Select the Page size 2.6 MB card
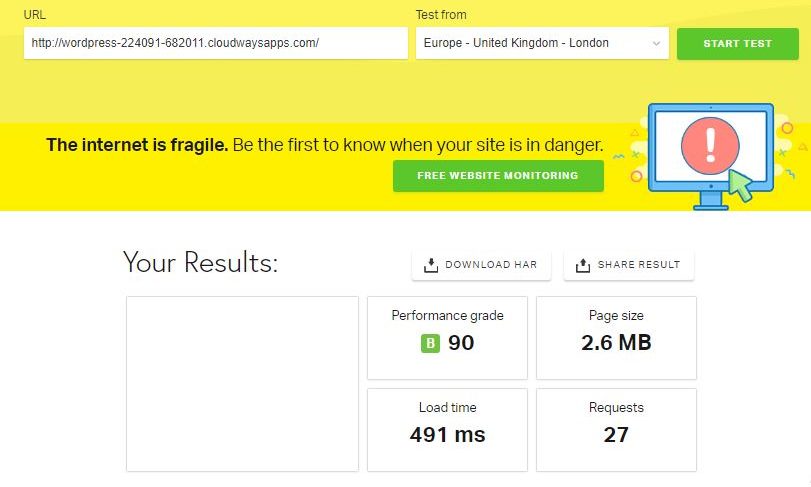811x487 pixels. tap(616, 338)
